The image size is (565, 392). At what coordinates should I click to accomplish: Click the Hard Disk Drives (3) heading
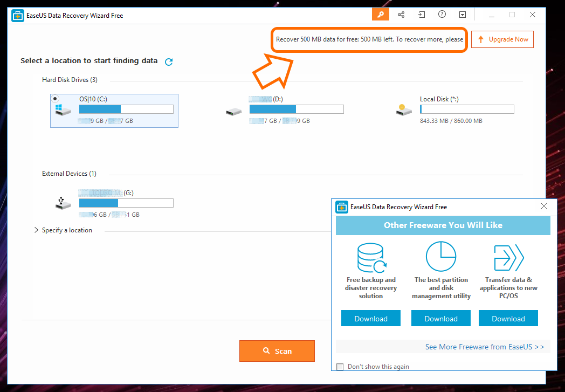[x=70, y=80]
